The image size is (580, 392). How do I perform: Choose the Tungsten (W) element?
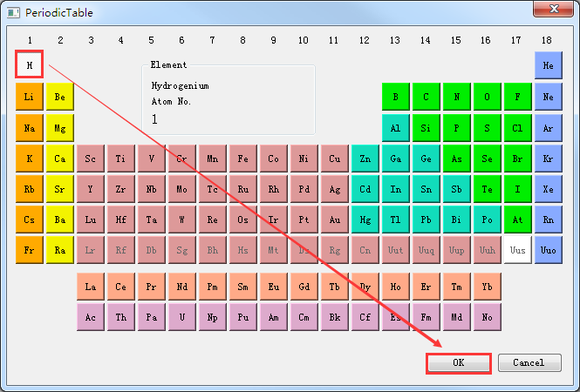coord(182,220)
